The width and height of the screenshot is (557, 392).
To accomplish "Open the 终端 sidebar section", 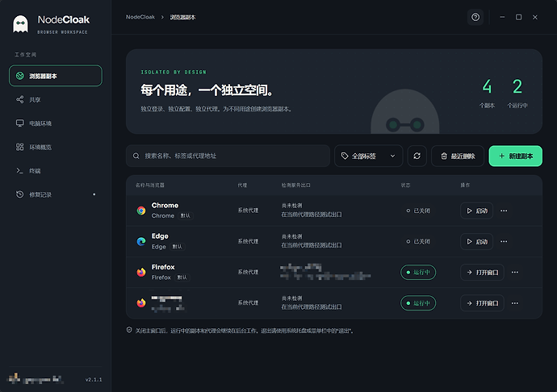I will click(56, 171).
